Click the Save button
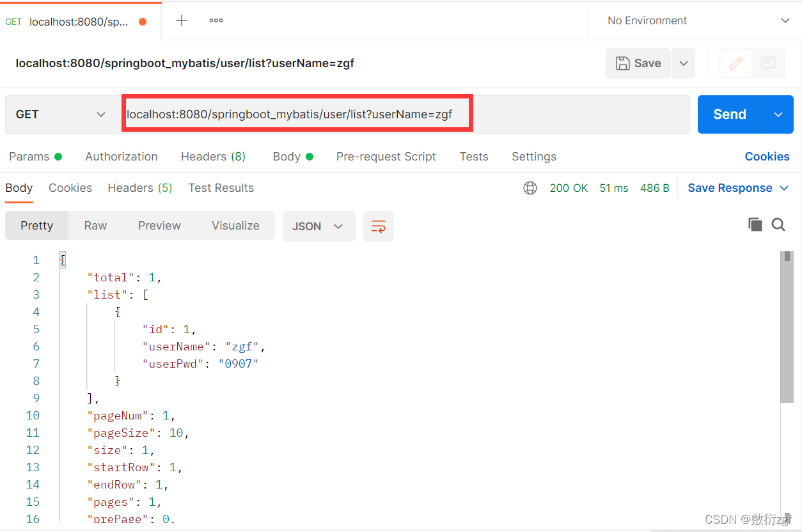802x532 pixels. pos(638,63)
